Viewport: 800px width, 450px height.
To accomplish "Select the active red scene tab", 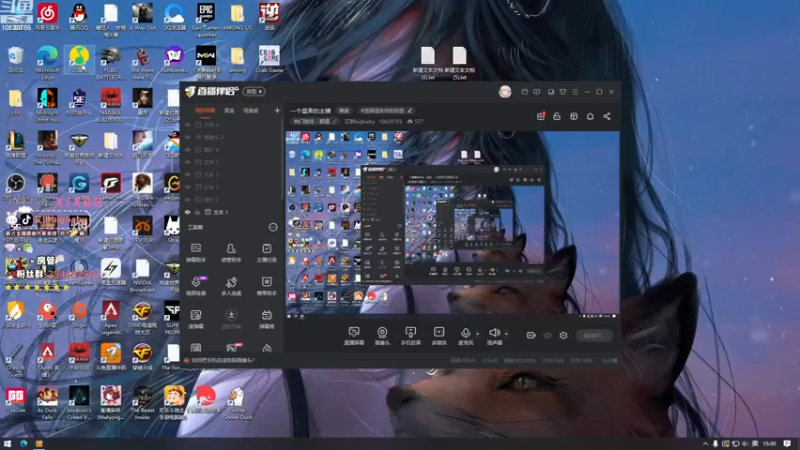I will click(205, 111).
